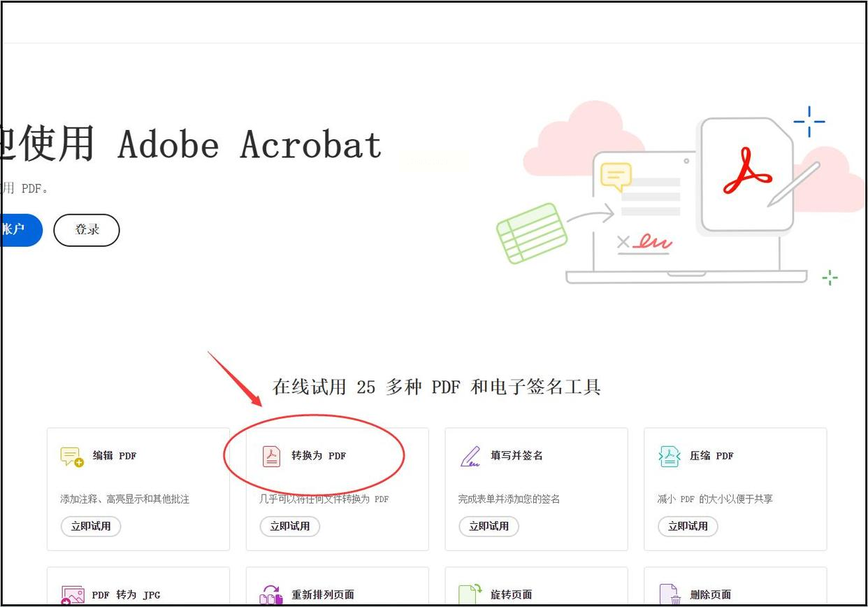This screenshot has height=607, width=868.
Task: Click the 删除页面 trash icon
Action: coord(670,595)
